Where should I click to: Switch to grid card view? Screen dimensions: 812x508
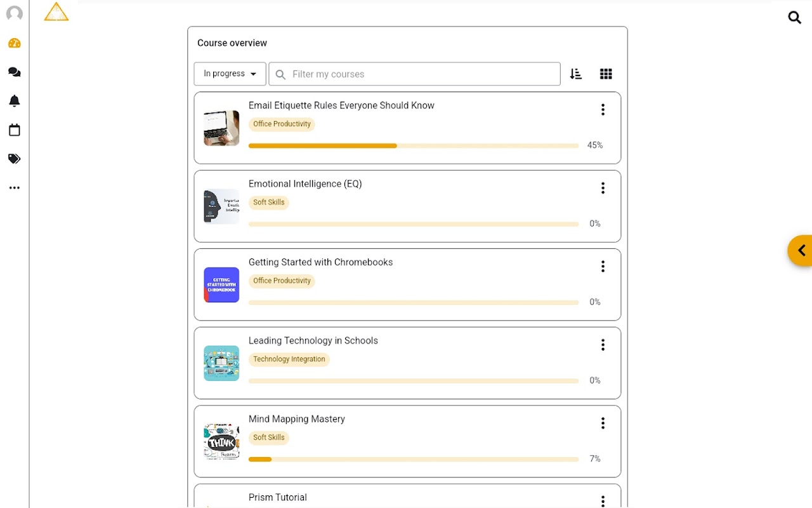(606, 74)
